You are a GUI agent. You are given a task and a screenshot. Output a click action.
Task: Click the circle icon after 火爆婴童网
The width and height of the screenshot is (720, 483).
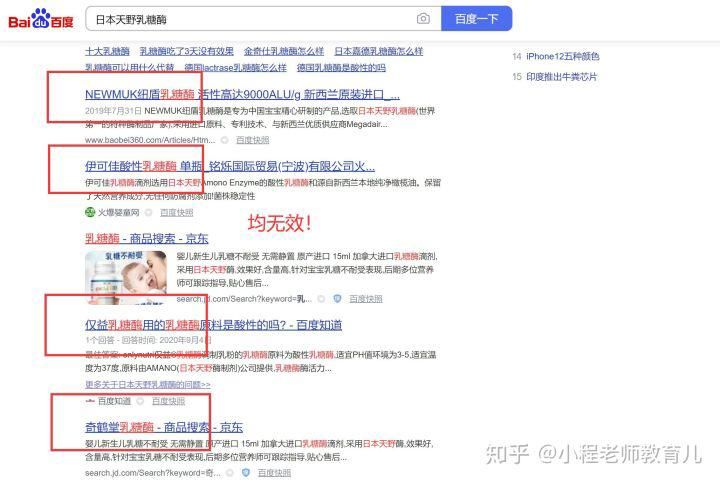149,213
